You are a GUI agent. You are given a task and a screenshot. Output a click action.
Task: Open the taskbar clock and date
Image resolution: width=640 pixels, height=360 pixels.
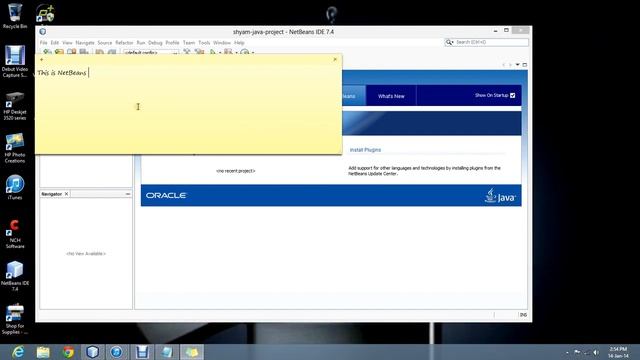(618, 352)
